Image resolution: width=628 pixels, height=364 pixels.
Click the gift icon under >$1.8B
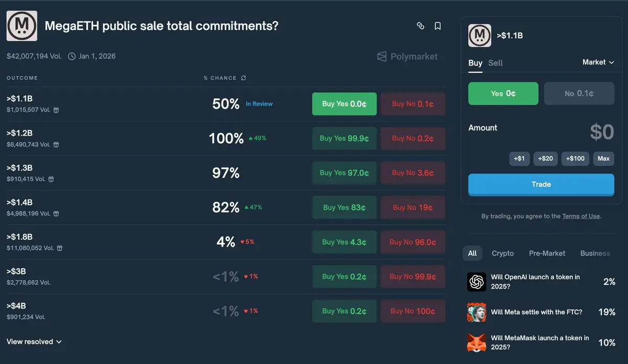[x=60, y=248]
